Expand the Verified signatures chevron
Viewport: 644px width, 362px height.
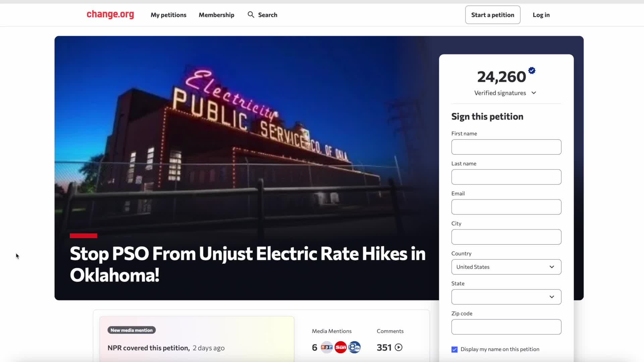[x=534, y=93]
